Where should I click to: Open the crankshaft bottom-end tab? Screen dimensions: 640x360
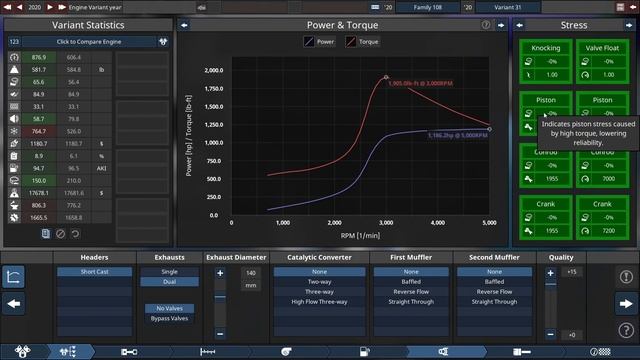pos(129,351)
